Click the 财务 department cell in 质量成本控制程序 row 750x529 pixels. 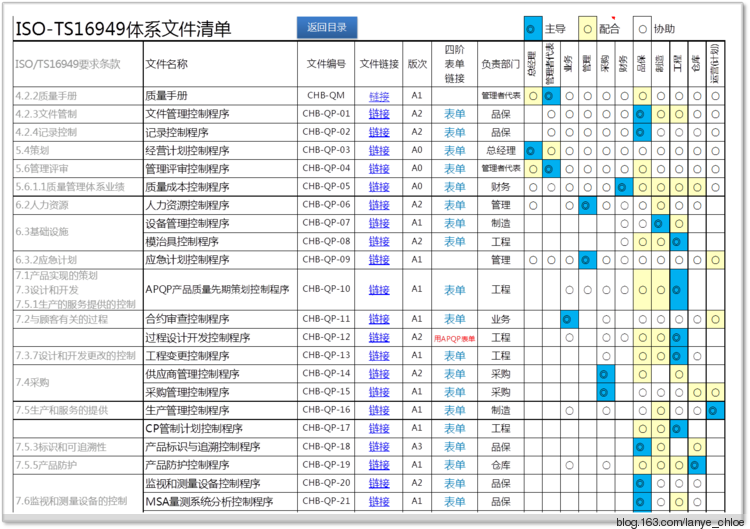click(x=501, y=187)
